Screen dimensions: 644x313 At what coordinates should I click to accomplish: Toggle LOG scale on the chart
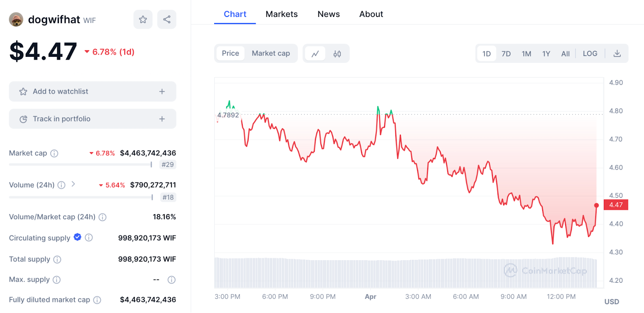point(590,54)
